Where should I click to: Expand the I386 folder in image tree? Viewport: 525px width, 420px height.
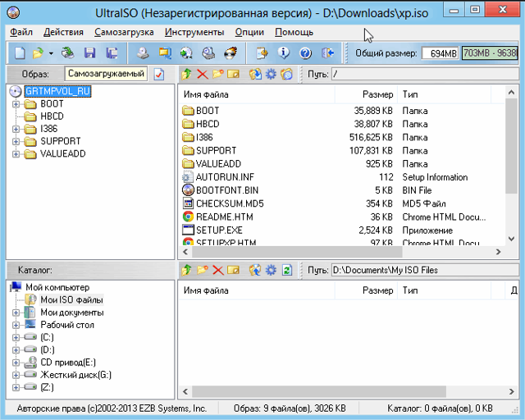pos(16,129)
